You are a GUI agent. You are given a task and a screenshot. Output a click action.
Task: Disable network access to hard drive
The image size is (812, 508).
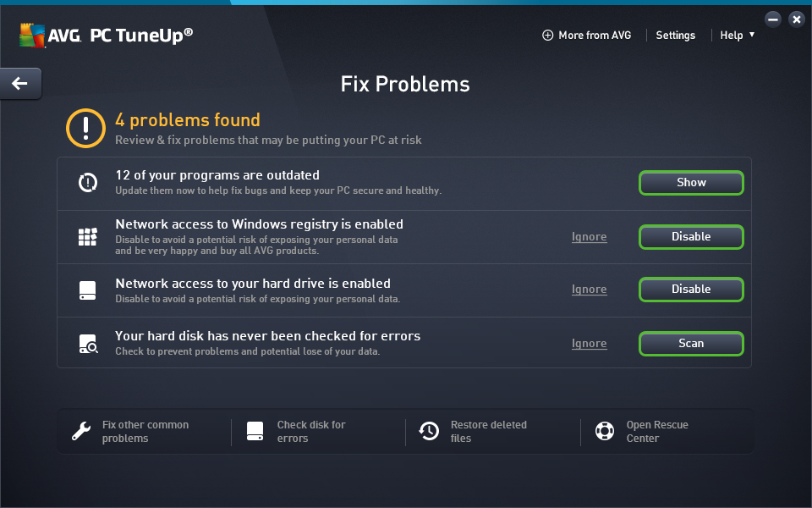point(691,290)
